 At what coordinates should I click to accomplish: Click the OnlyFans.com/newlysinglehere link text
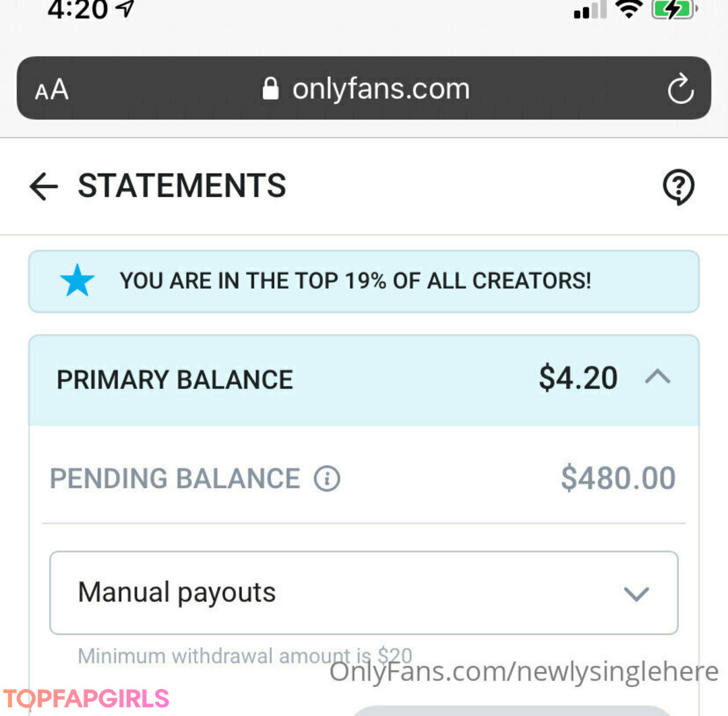[524, 672]
